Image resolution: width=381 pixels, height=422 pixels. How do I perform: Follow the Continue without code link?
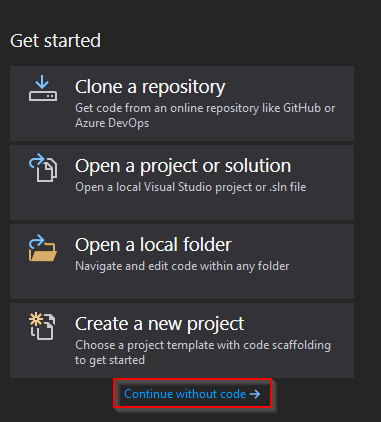tap(192, 394)
